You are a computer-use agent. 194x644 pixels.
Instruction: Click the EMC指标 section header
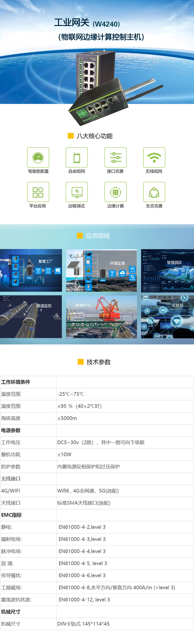(x=11, y=515)
